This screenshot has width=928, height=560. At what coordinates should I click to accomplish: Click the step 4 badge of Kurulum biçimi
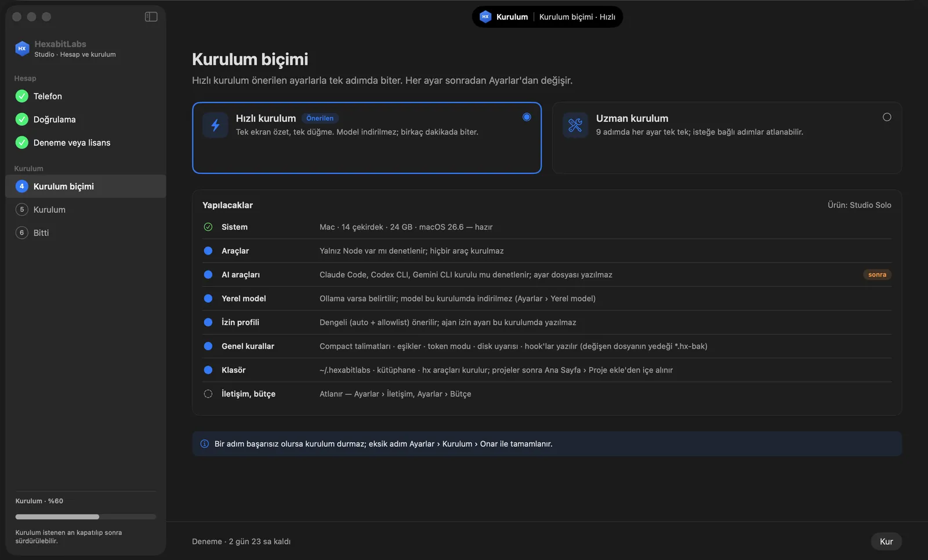(22, 187)
